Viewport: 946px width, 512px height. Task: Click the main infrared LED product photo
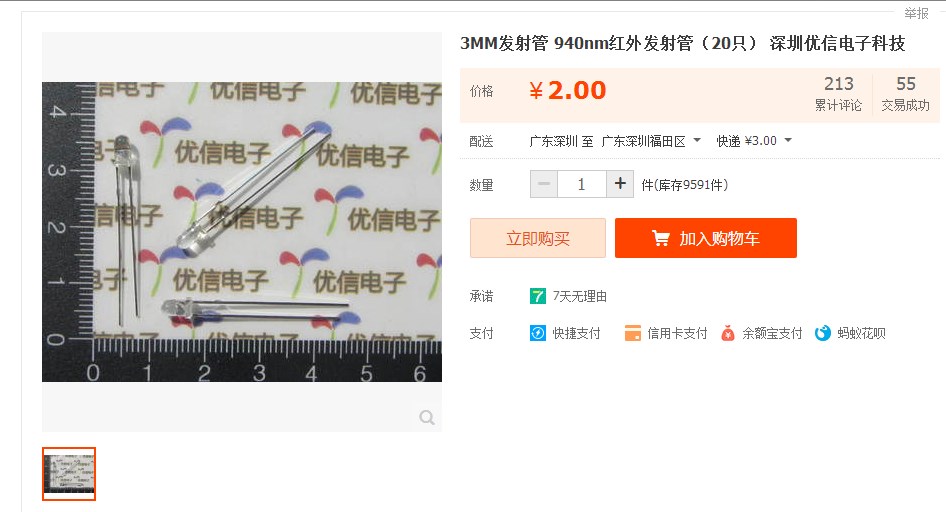point(242,232)
